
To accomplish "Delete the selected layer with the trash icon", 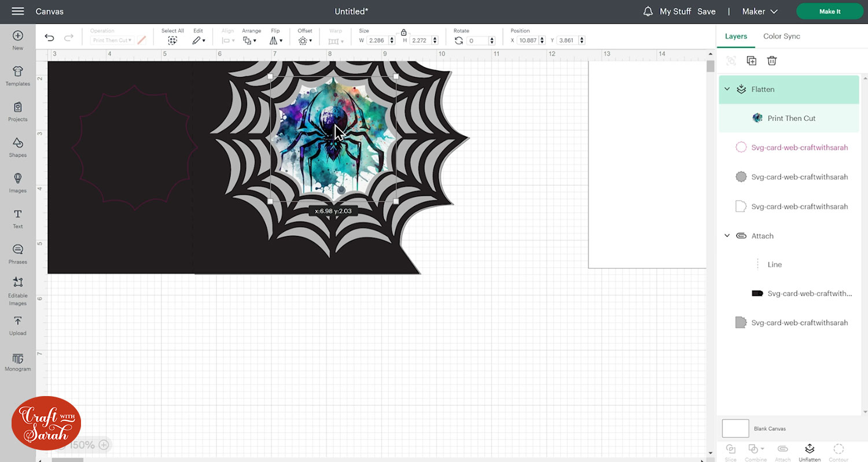I will click(x=771, y=61).
